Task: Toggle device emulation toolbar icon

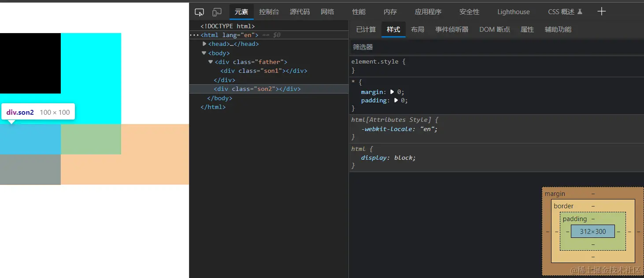Action: (x=217, y=12)
